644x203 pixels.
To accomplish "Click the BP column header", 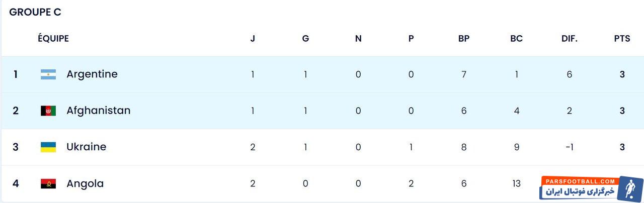I will click(464, 39).
